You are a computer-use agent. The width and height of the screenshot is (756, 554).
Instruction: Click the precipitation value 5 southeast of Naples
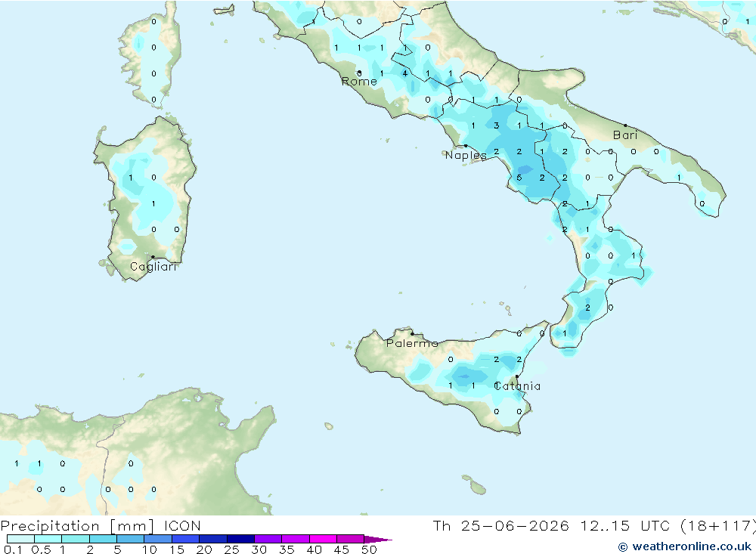pos(519,178)
